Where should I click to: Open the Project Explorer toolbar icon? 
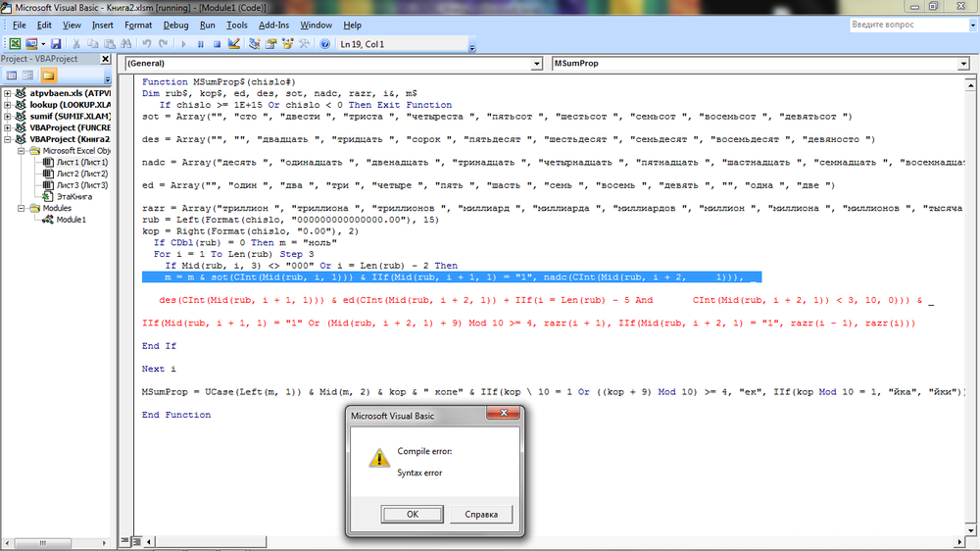click(x=255, y=44)
